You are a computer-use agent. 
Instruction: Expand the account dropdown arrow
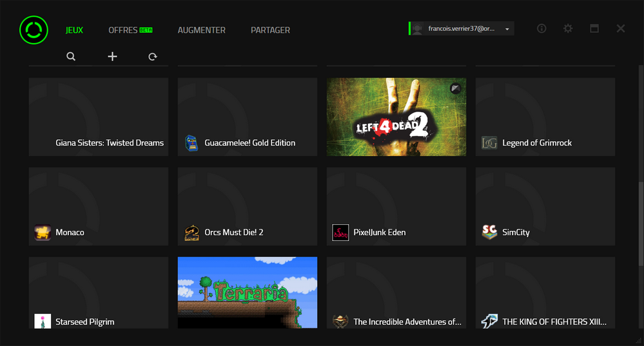click(x=507, y=29)
